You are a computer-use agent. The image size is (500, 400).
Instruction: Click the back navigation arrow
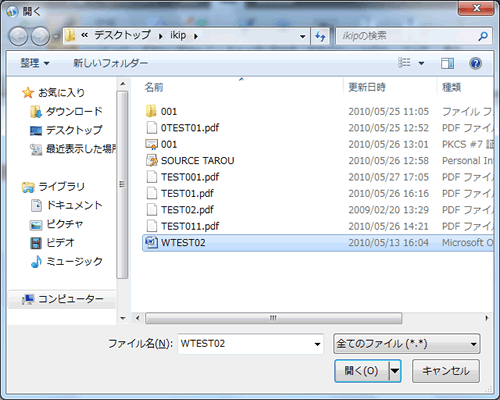(18, 36)
